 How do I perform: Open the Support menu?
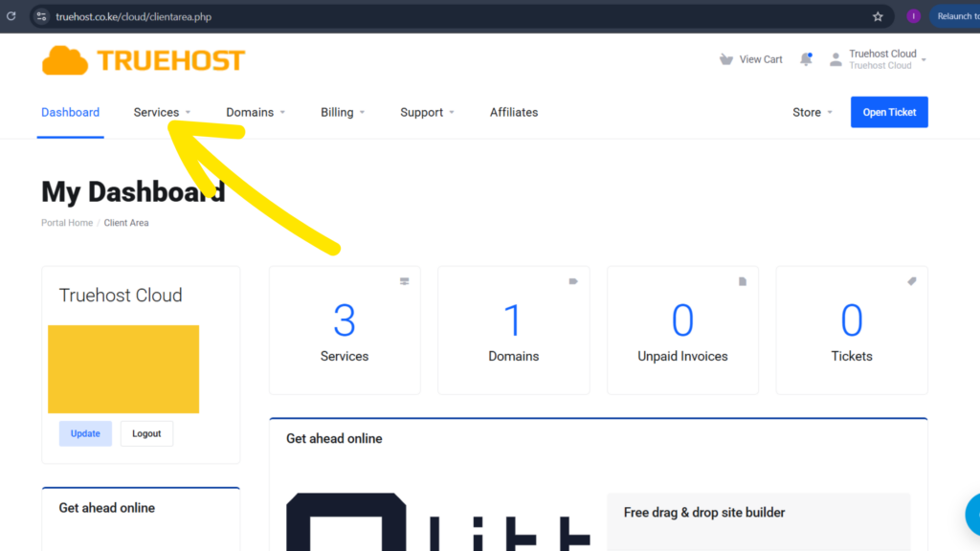click(427, 113)
